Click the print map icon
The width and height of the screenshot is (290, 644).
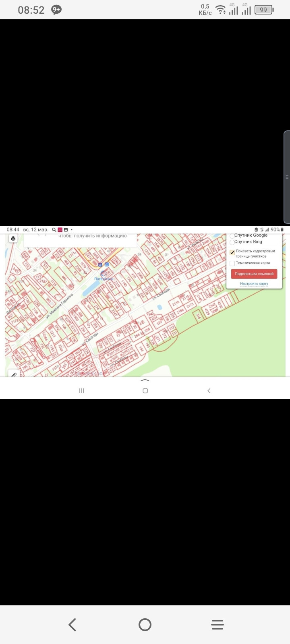click(13, 238)
